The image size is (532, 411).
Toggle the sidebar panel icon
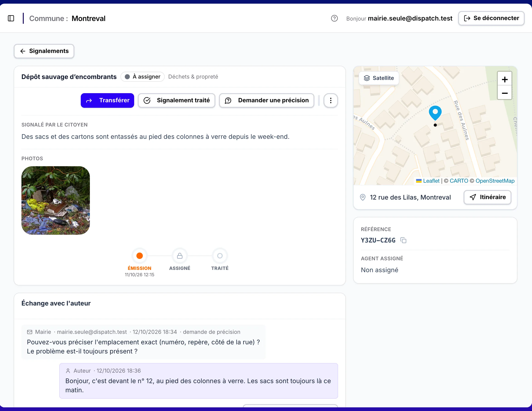click(x=11, y=18)
